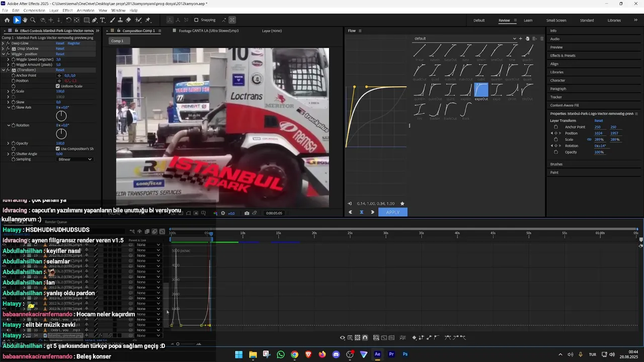Click the Flow APPLY button

coord(392,212)
